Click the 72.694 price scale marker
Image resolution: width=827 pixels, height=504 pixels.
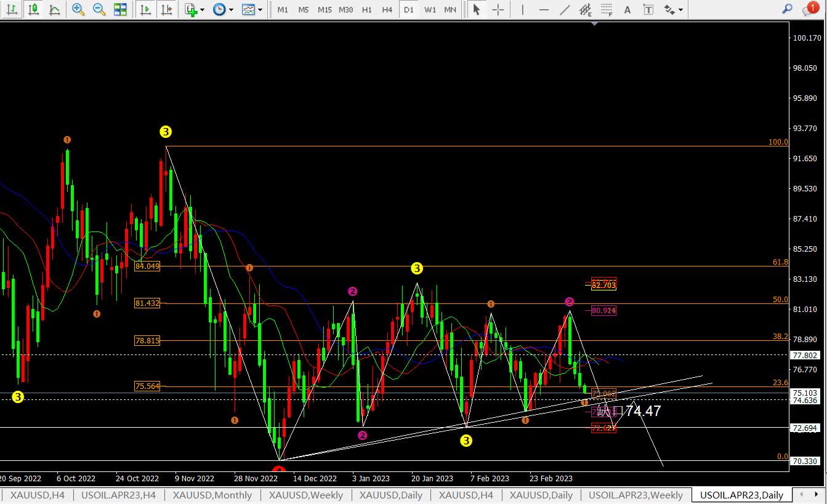coord(805,428)
